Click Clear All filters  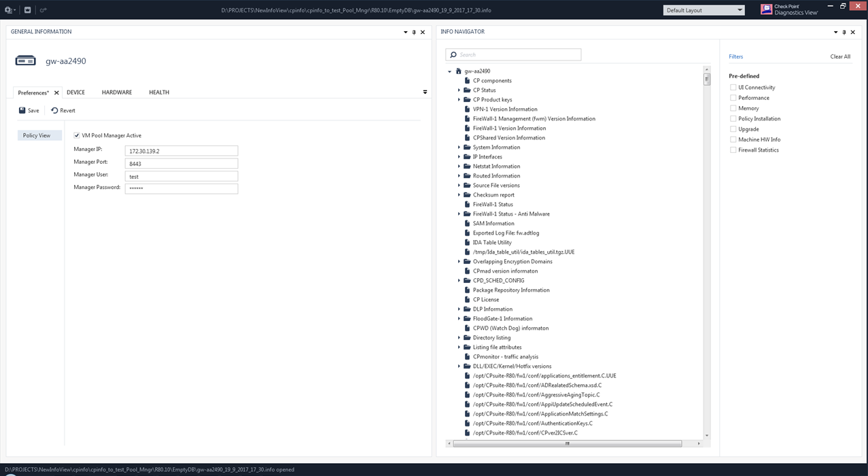click(x=840, y=56)
